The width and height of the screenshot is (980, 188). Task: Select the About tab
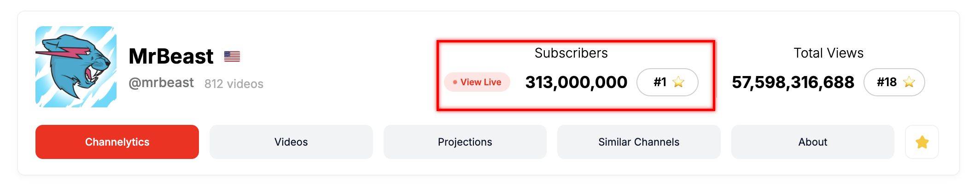(813, 142)
